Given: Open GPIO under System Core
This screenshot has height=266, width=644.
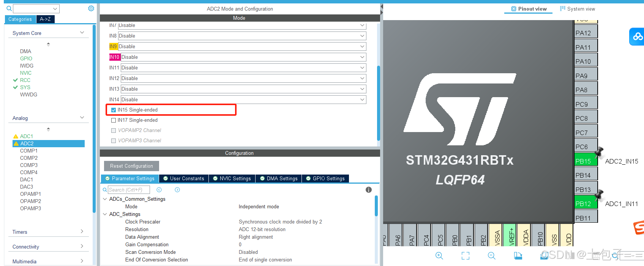Looking at the screenshot, I should click(26, 58).
